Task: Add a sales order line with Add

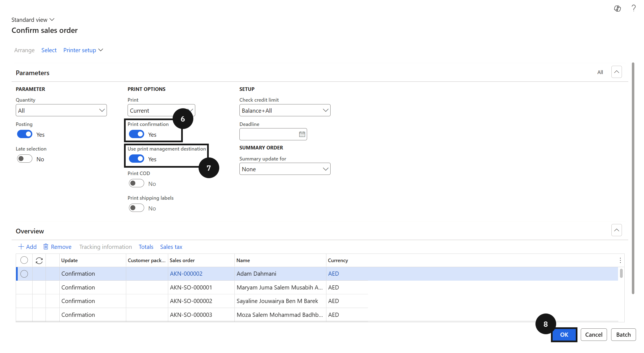Action: tap(27, 247)
